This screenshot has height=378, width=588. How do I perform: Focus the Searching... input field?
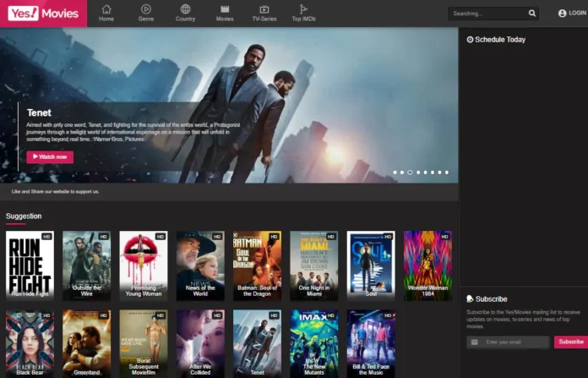coord(487,14)
